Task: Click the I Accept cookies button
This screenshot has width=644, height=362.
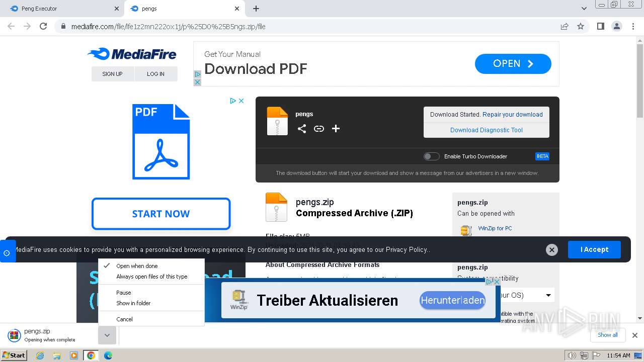Action: (x=594, y=249)
